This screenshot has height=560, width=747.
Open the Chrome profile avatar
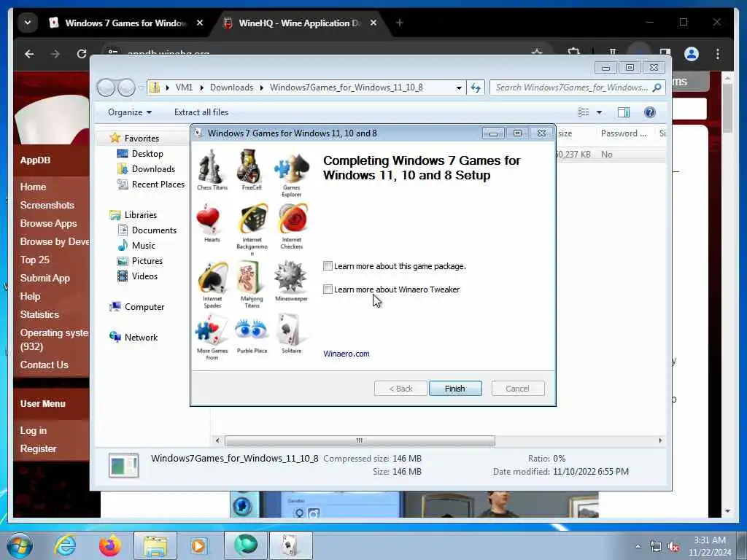[692, 54]
